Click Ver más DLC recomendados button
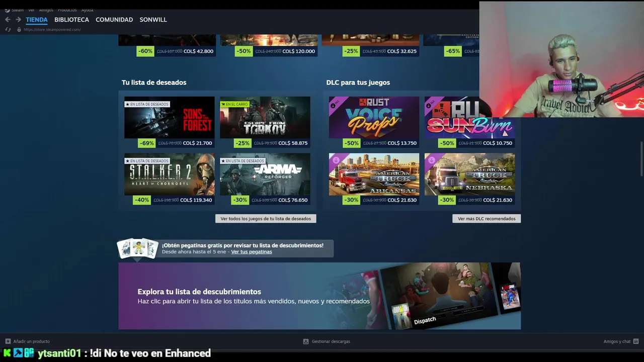Viewport: 644px width, 362px height. 487,219
